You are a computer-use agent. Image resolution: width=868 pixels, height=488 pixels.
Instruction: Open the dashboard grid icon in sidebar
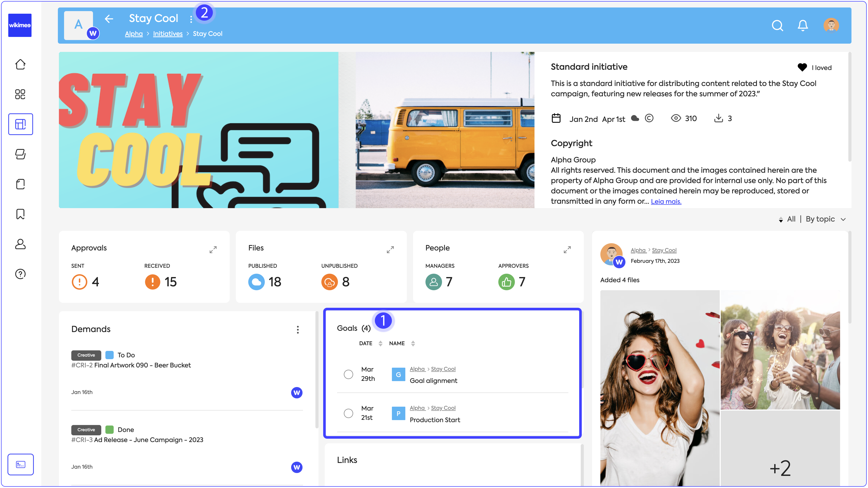(20, 94)
